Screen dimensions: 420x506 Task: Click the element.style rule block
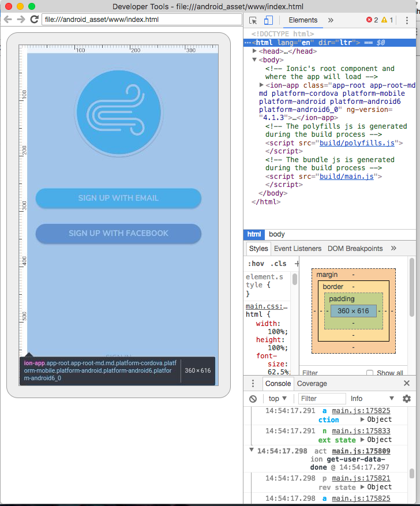click(x=265, y=285)
